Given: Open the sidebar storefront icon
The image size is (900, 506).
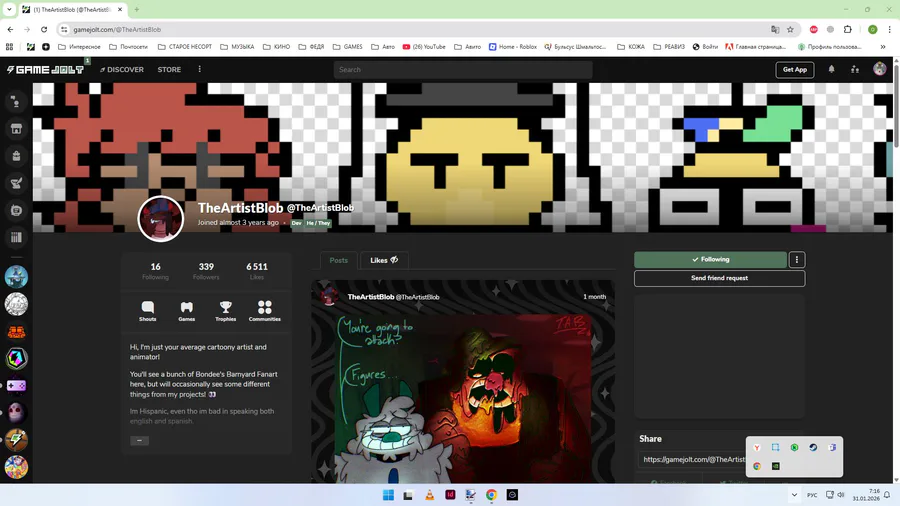Looking at the screenshot, I should [x=16, y=129].
